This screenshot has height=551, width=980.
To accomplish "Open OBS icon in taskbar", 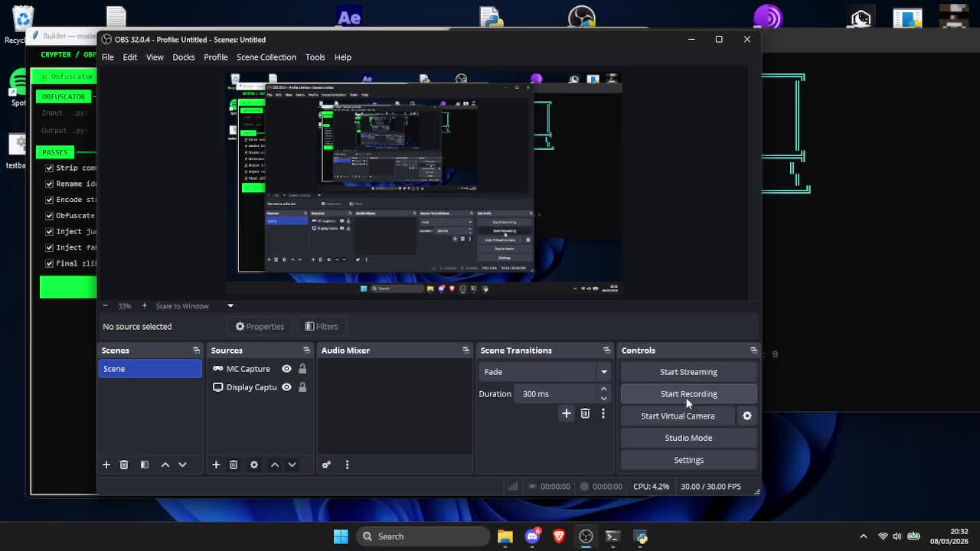I will tap(586, 536).
